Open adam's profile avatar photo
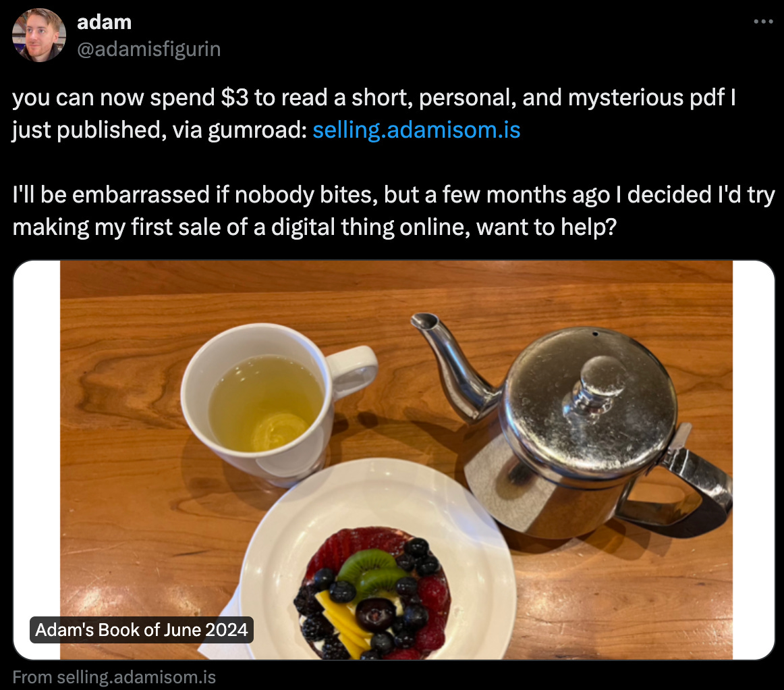Viewport: 784px width, 690px height. tap(39, 35)
